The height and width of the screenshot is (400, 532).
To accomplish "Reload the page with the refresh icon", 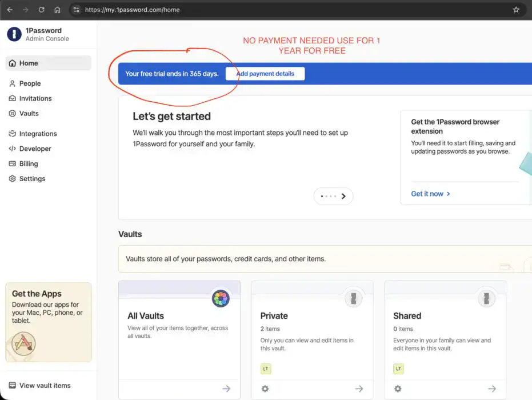I will pos(41,10).
